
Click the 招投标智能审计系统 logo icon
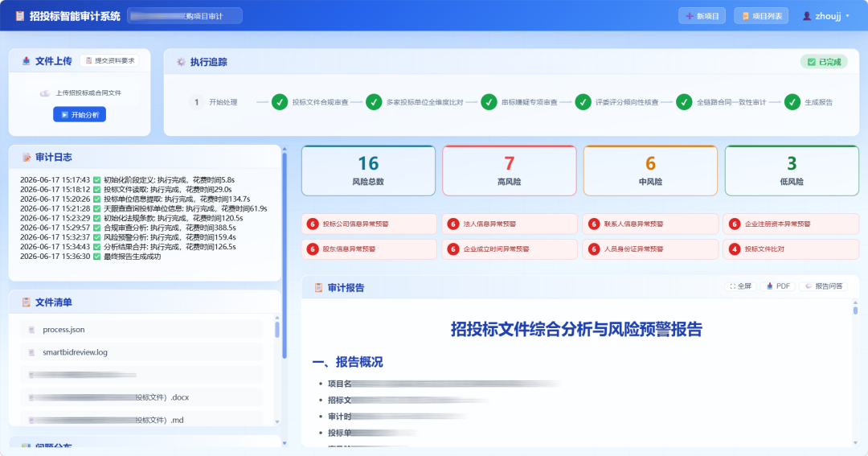[20, 16]
